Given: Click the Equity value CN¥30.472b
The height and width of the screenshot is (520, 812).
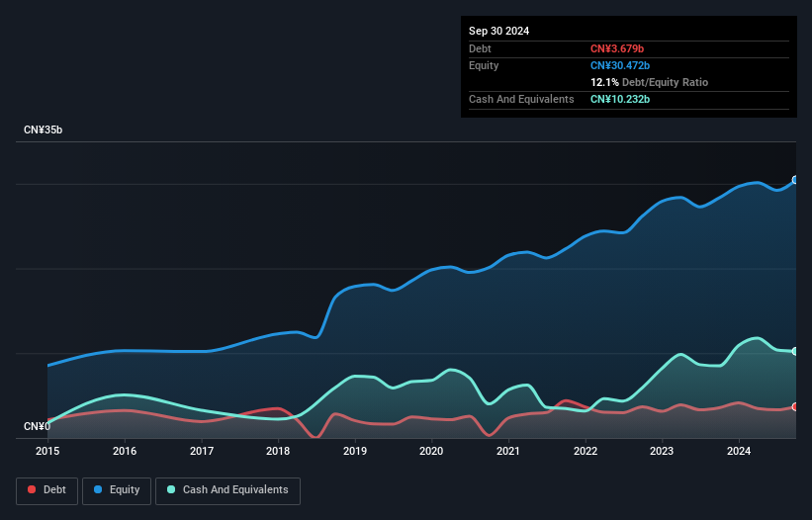Looking at the screenshot, I should (x=620, y=65).
